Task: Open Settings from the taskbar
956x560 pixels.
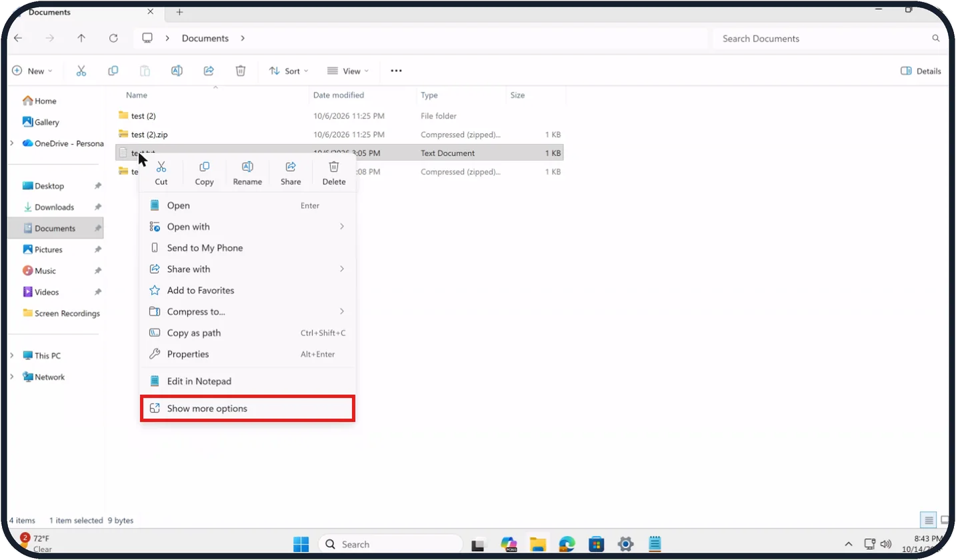Action: click(x=625, y=544)
